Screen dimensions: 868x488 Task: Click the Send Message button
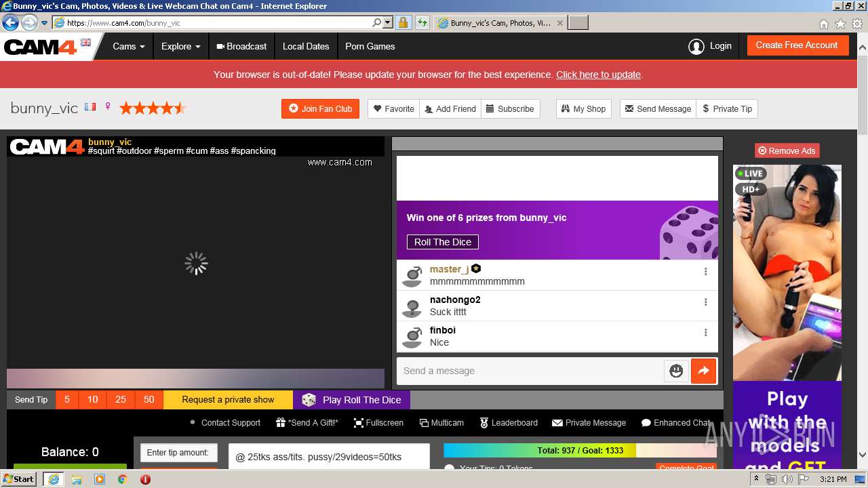pos(658,108)
